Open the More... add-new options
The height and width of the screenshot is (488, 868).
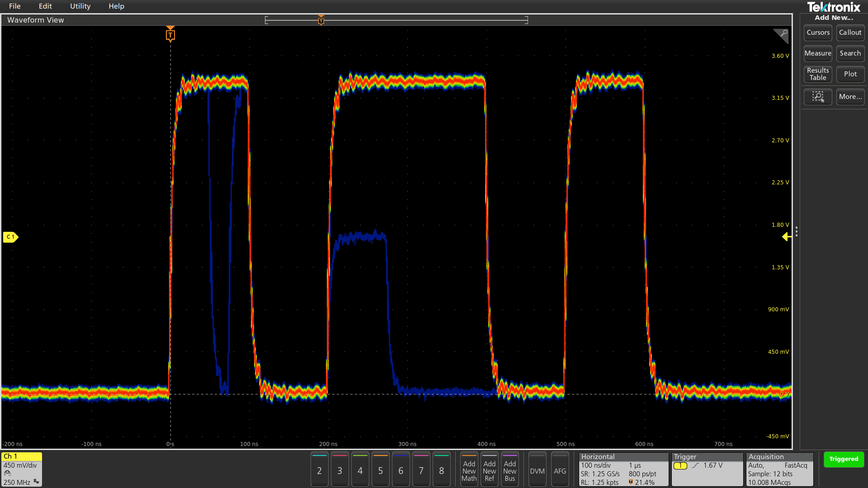pyautogui.click(x=850, y=97)
